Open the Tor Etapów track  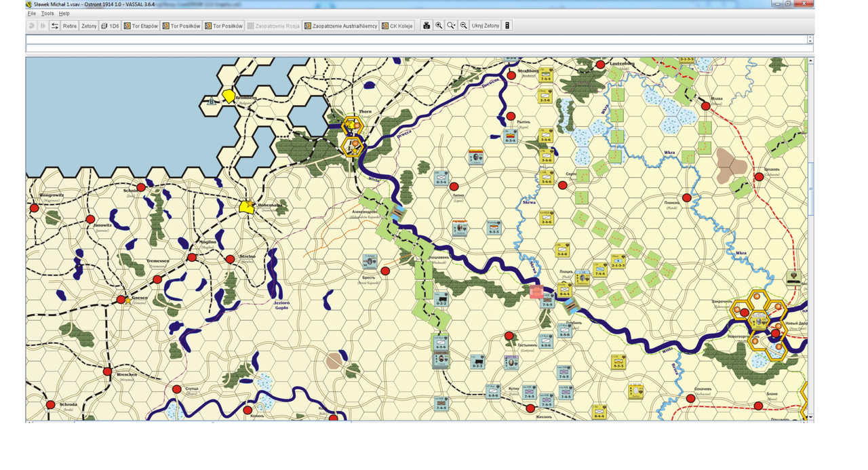click(140, 26)
